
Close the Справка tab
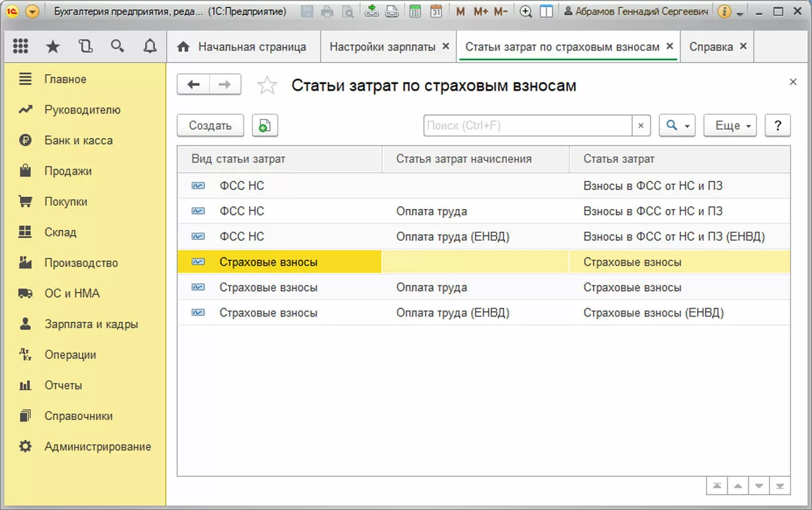743,47
